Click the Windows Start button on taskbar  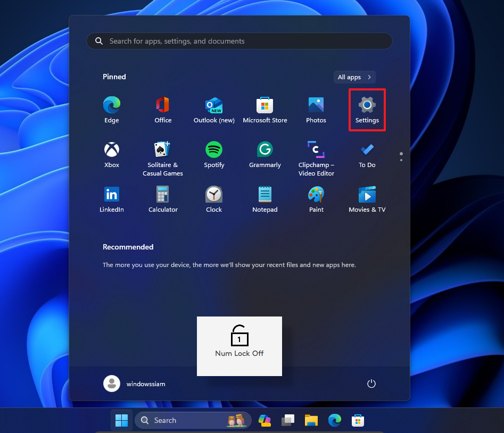[121, 420]
